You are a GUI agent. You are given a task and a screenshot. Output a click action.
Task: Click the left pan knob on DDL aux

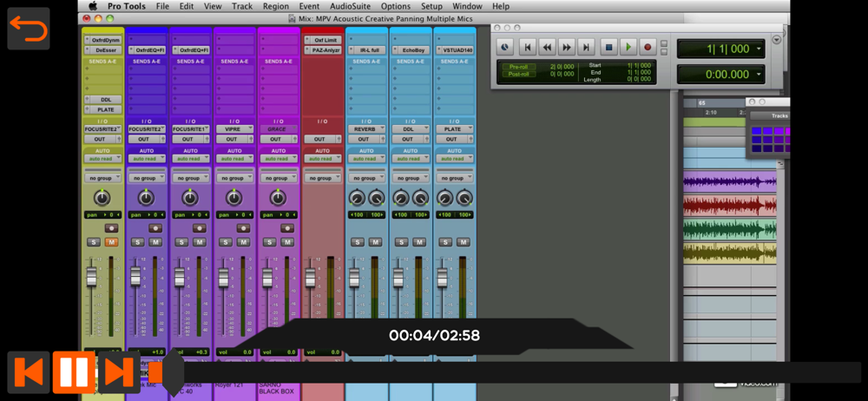(401, 198)
